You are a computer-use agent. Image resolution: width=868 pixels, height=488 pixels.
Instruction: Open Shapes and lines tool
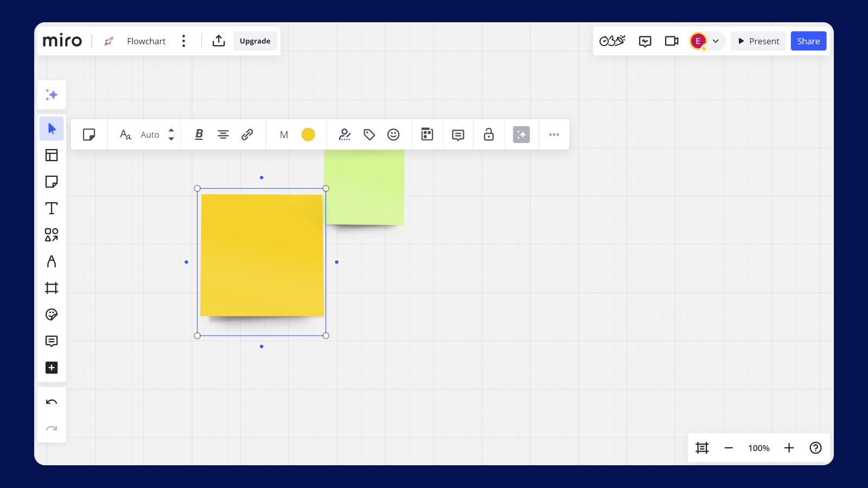point(52,235)
